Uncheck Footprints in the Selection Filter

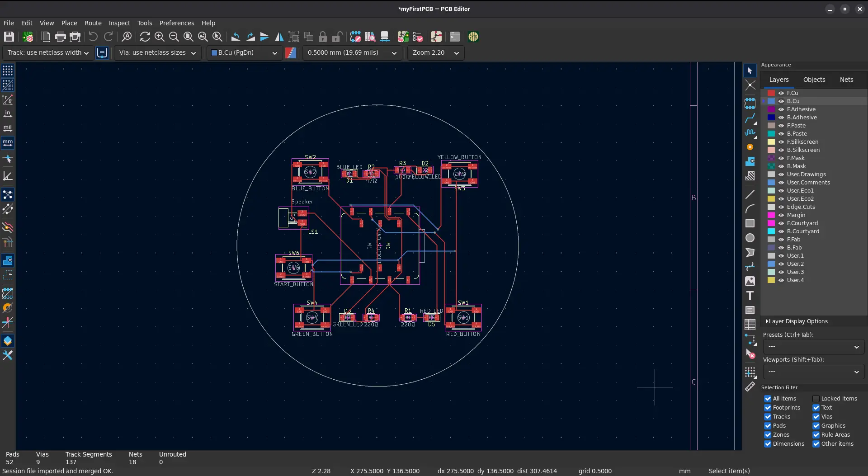coord(768,407)
